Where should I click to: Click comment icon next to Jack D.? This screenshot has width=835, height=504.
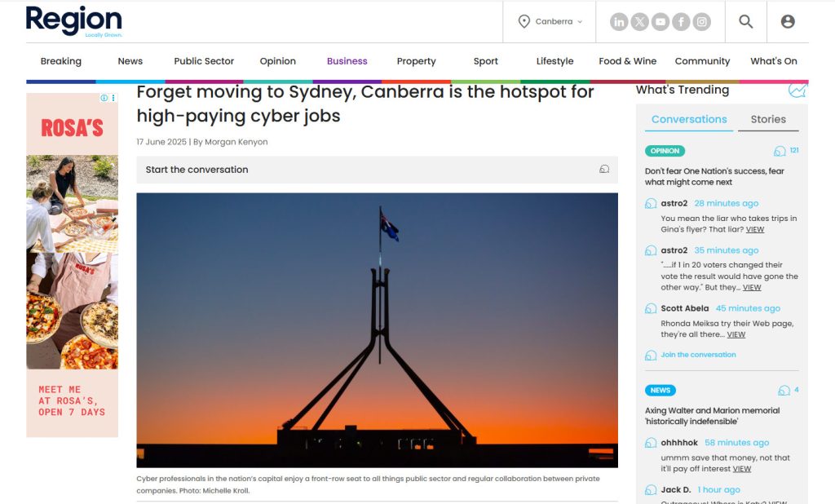pyautogui.click(x=651, y=489)
